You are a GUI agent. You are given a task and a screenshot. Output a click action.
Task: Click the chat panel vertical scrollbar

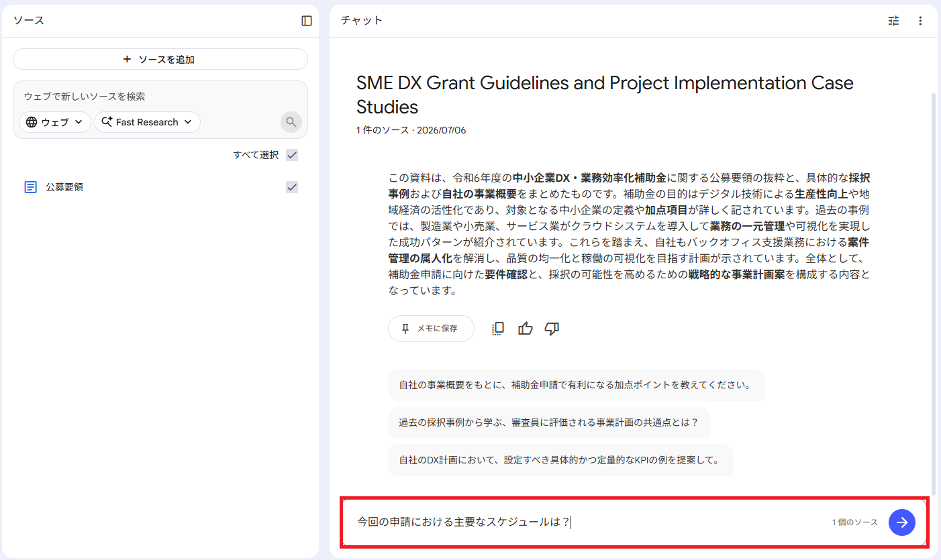click(933, 295)
